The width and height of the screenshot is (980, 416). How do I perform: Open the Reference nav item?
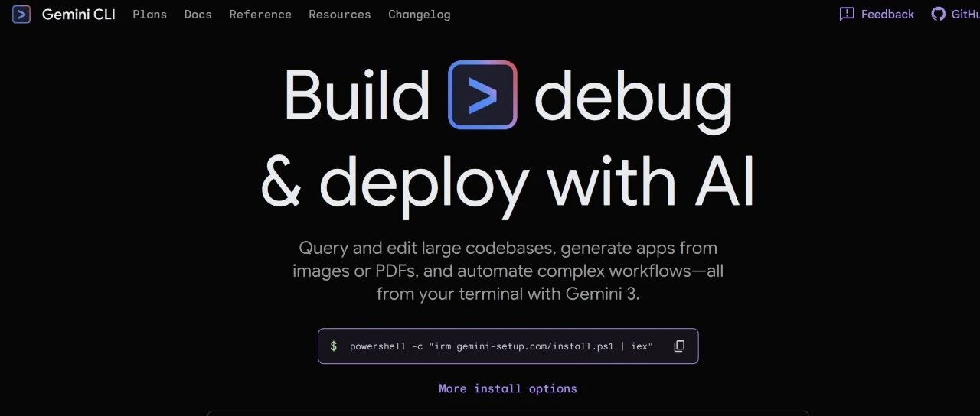click(260, 14)
